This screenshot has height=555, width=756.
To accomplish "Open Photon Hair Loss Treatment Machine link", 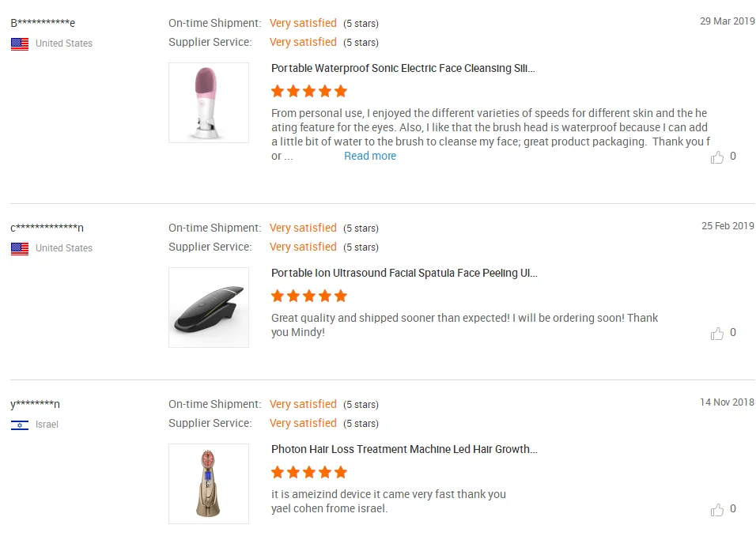I will (x=404, y=449).
